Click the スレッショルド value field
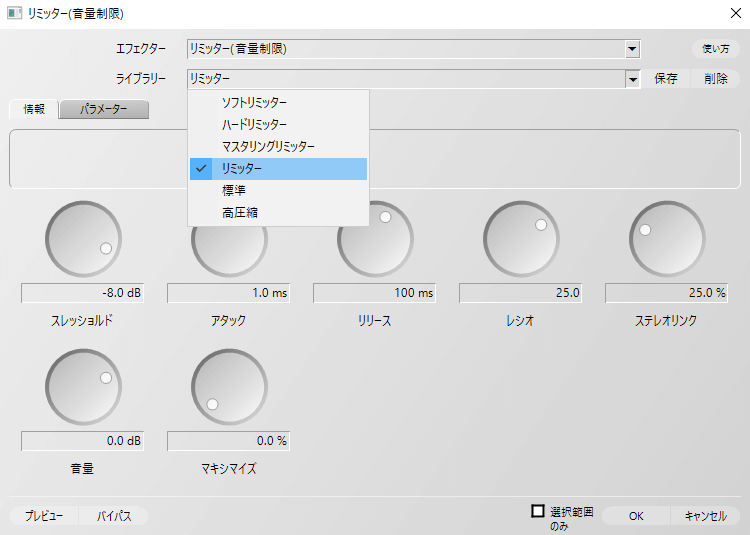 83,293
